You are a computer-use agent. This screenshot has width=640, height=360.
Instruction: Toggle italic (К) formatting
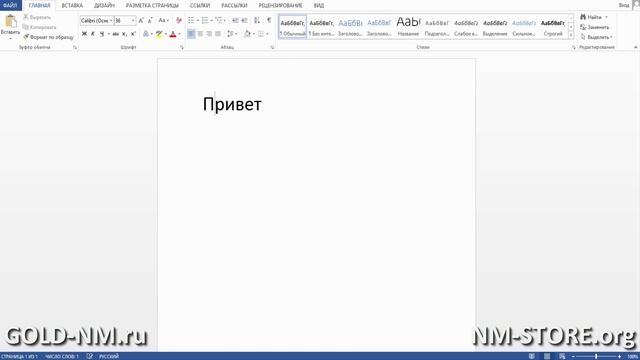(93, 34)
